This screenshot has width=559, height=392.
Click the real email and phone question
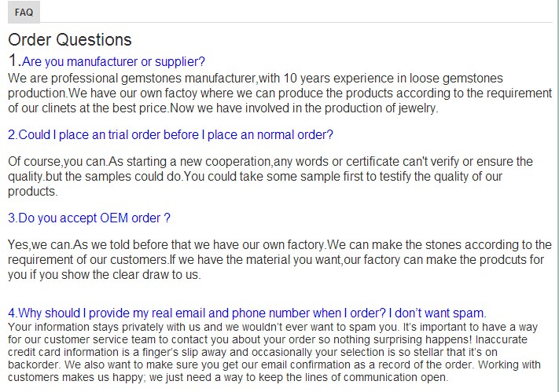tap(247, 313)
